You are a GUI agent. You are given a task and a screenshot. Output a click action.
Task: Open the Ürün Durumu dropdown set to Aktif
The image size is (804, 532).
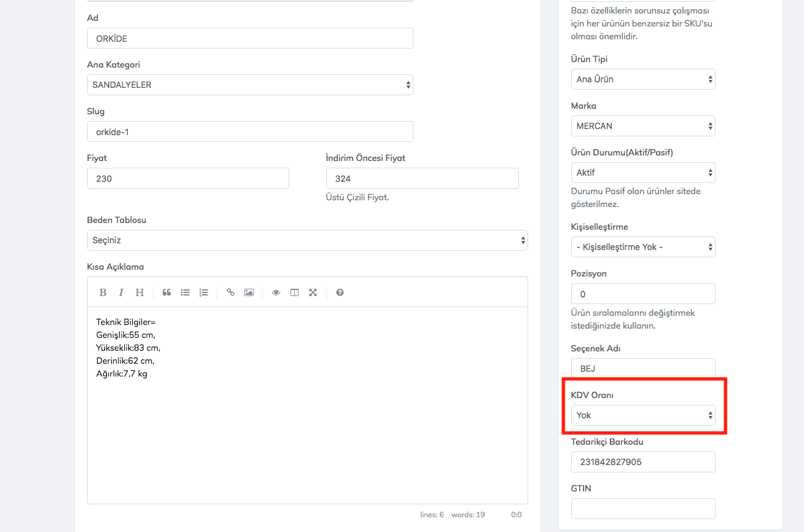coord(642,173)
